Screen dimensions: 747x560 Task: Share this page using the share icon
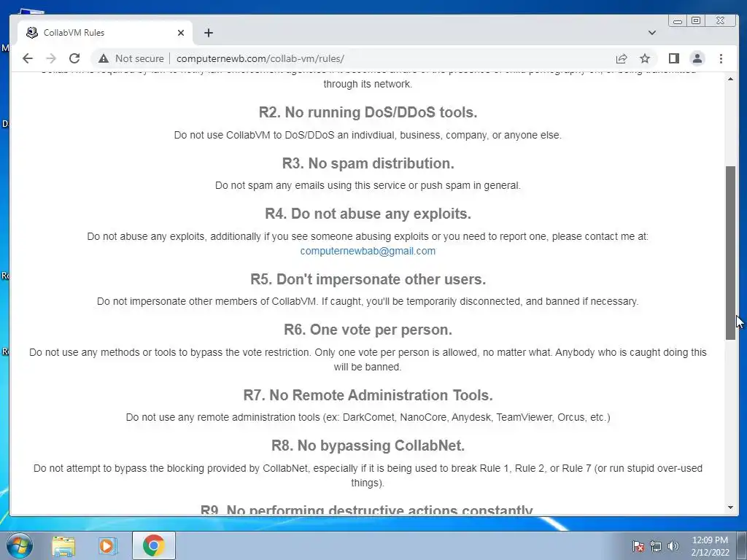click(622, 58)
